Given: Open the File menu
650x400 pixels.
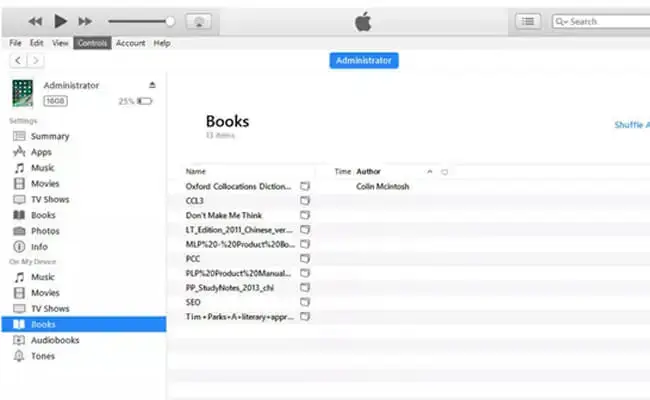Looking at the screenshot, I should pos(15,43).
